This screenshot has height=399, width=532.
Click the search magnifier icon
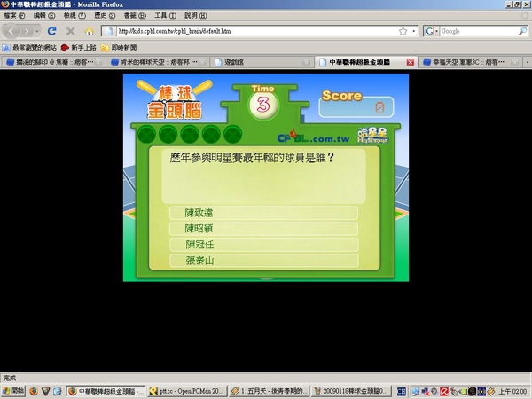tap(522, 31)
